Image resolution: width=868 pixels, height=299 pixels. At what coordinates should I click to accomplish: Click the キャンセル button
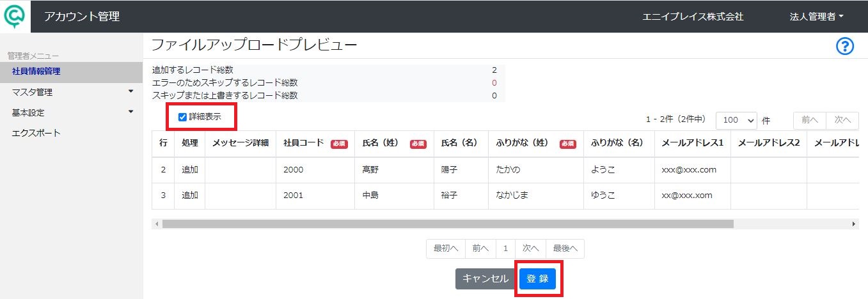[x=485, y=279]
